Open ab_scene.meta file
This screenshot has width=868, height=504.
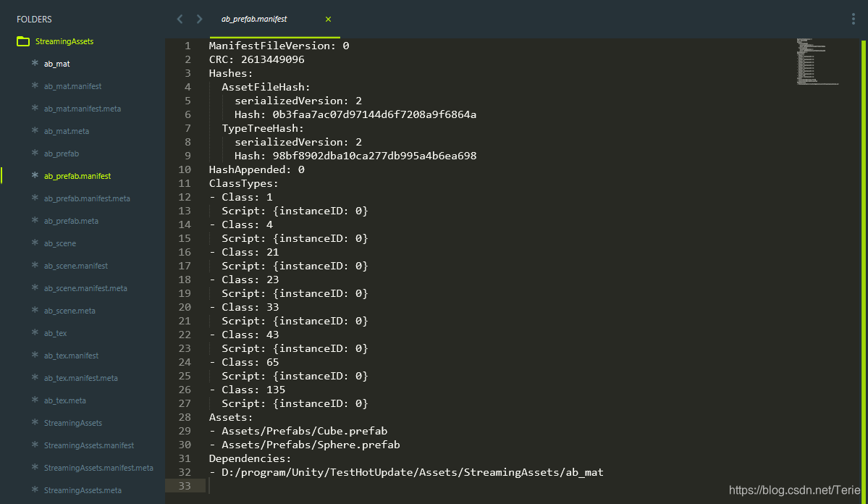tap(69, 311)
